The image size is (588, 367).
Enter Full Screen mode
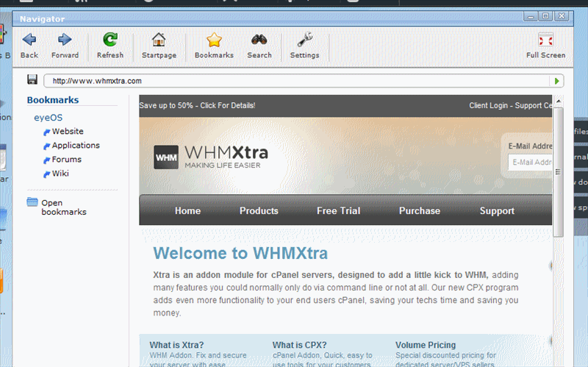click(x=545, y=40)
